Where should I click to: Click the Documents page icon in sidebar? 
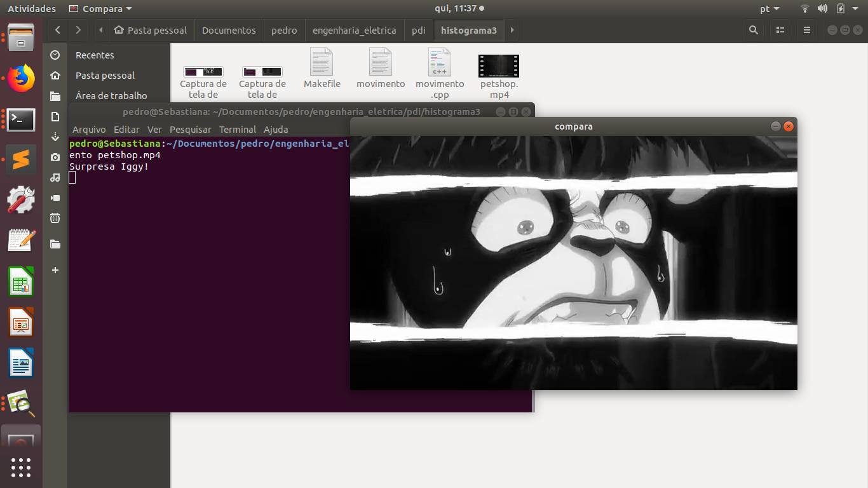[55, 116]
